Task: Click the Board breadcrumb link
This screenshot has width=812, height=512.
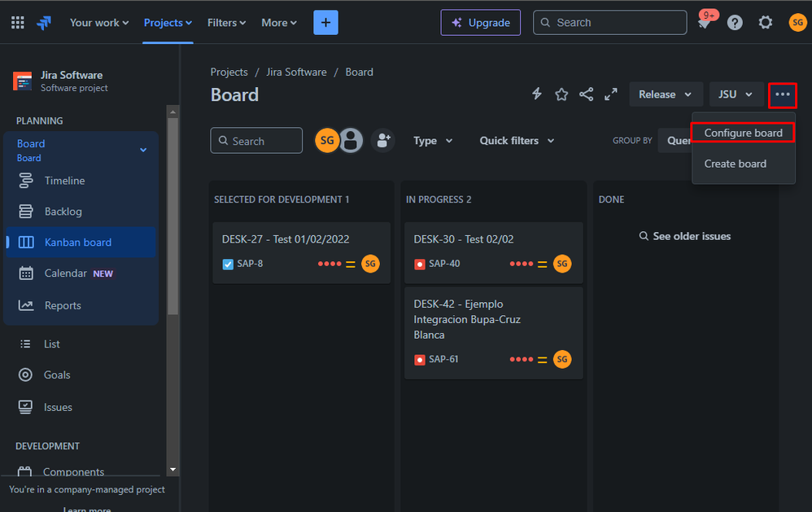Action: coord(359,72)
